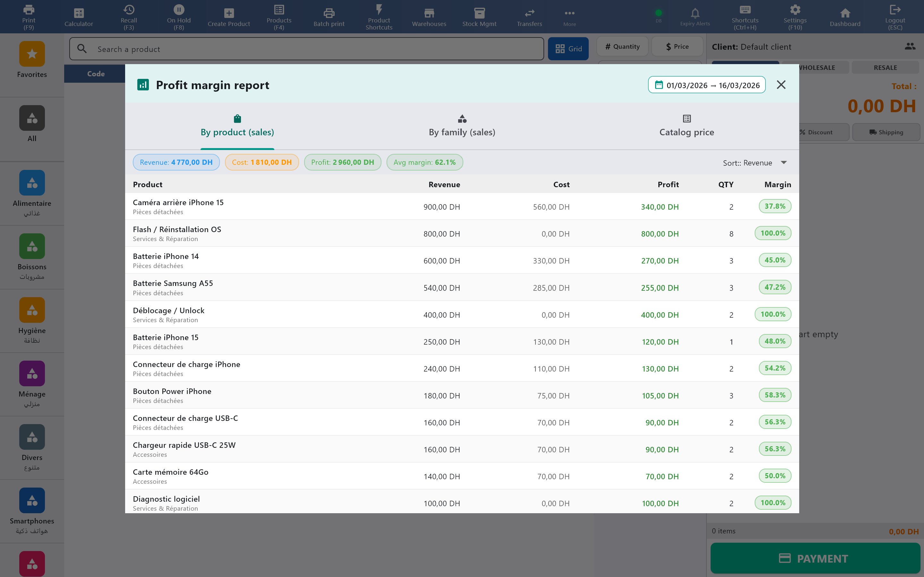
Task: Open Stock Mgmt
Action: pyautogui.click(x=479, y=17)
